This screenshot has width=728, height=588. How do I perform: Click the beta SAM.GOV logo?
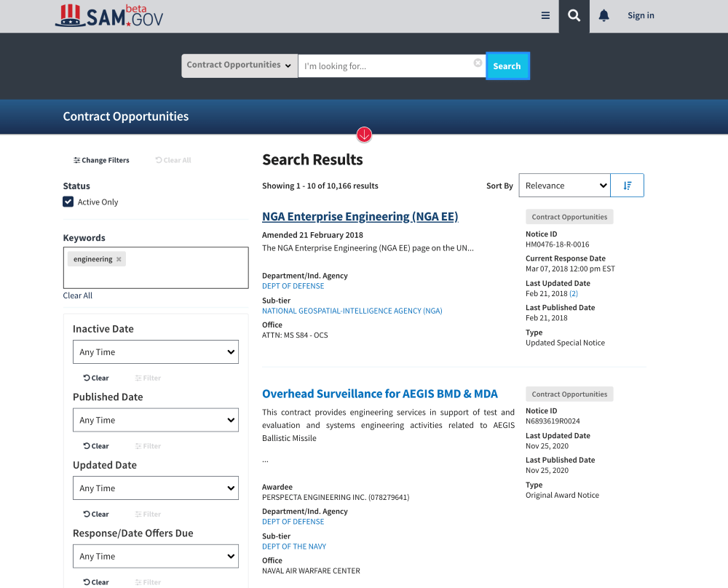pyautogui.click(x=109, y=16)
